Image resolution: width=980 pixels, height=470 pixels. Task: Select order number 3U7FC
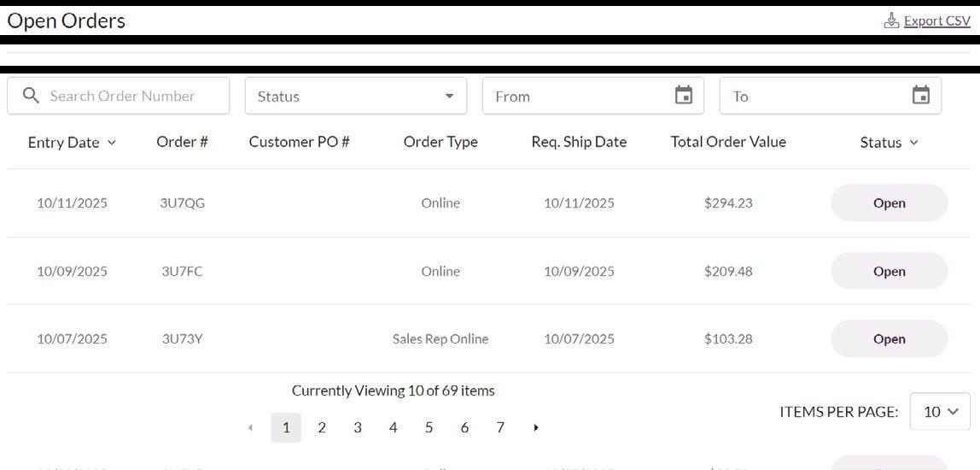pos(182,271)
